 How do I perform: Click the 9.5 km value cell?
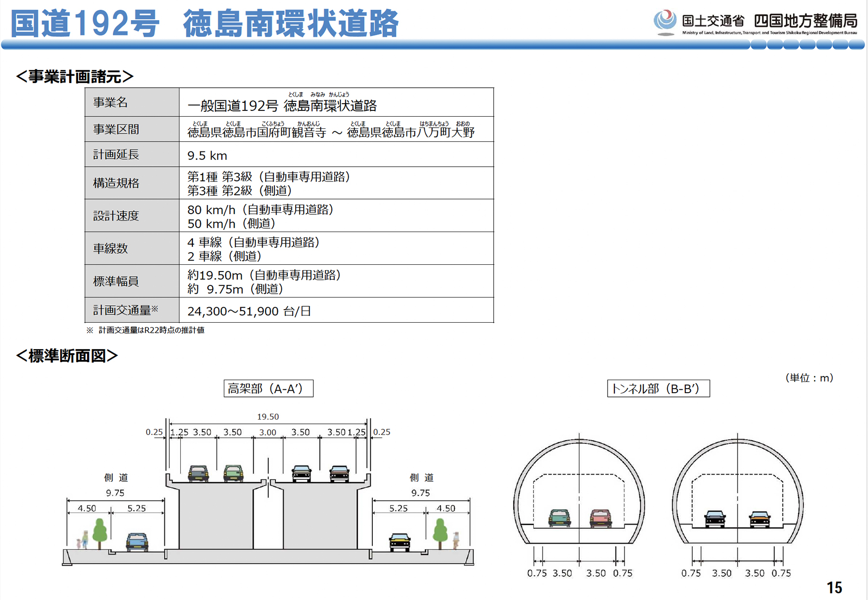[x=336, y=154]
